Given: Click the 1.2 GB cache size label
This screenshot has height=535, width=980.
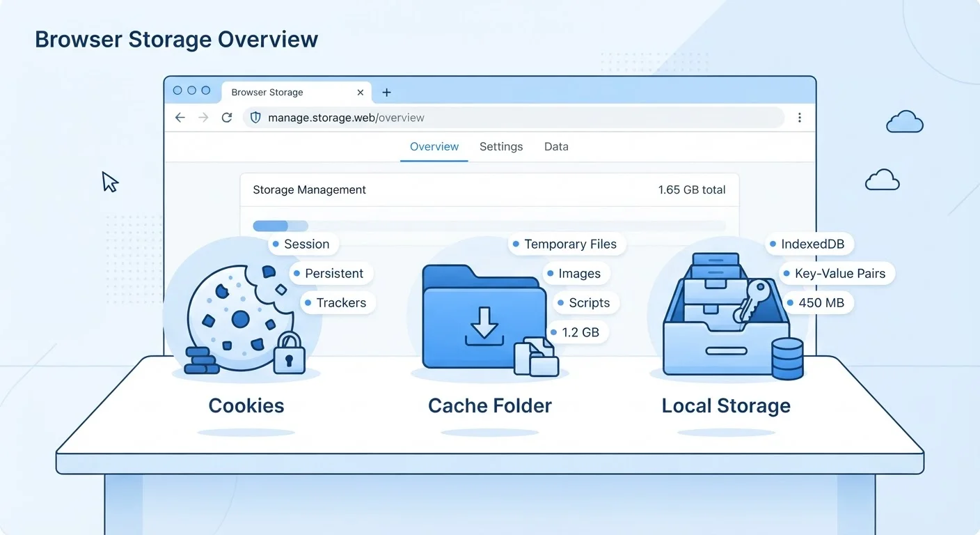Looking at the screenshot, I should coord(578,332).
